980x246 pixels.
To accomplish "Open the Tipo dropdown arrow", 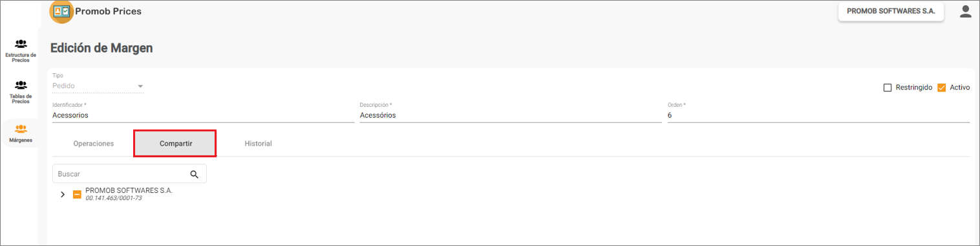I will (140, 86).
